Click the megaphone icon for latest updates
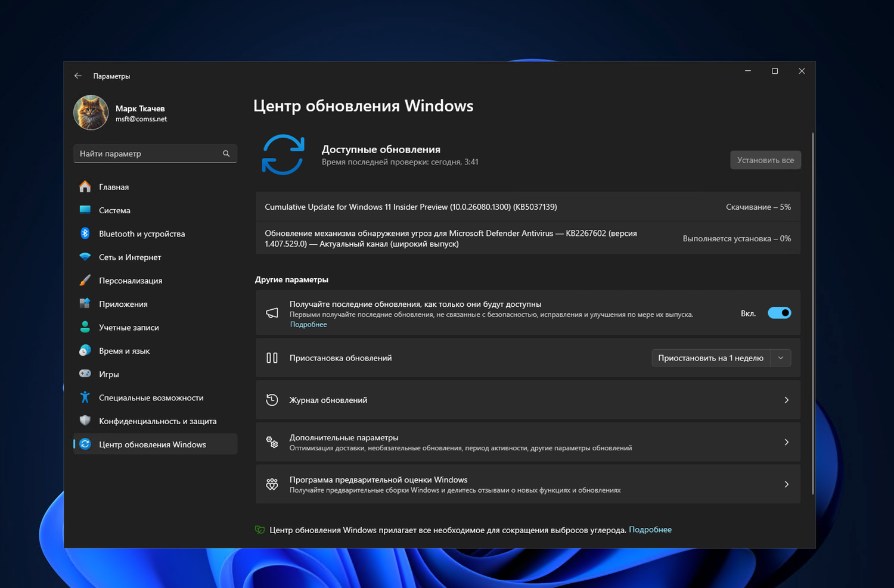Image resolution: width=894 pixels, height=588 pixels. click(272, 313)
